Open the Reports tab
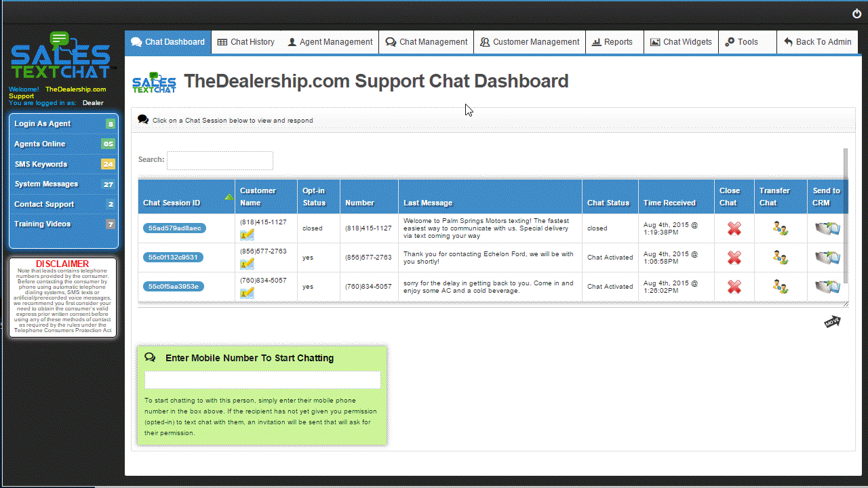 click(x=612, y=42)
